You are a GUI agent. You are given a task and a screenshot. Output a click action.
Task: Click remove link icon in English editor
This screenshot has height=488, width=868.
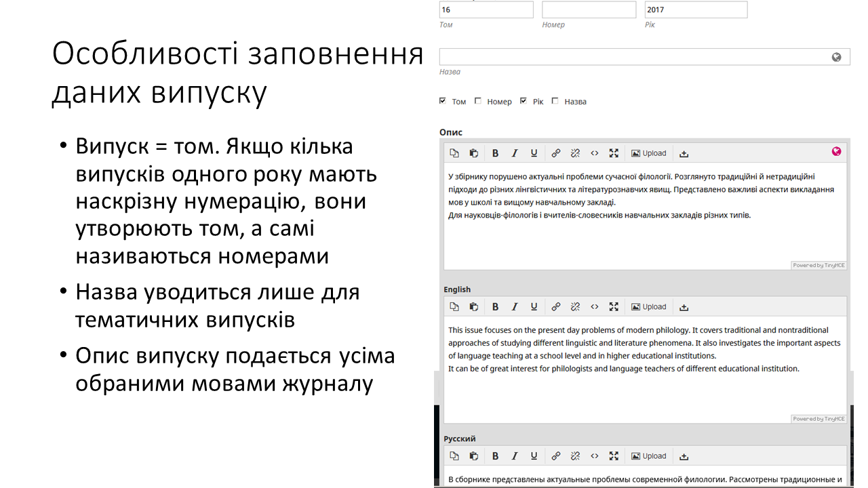pos(575,307)
